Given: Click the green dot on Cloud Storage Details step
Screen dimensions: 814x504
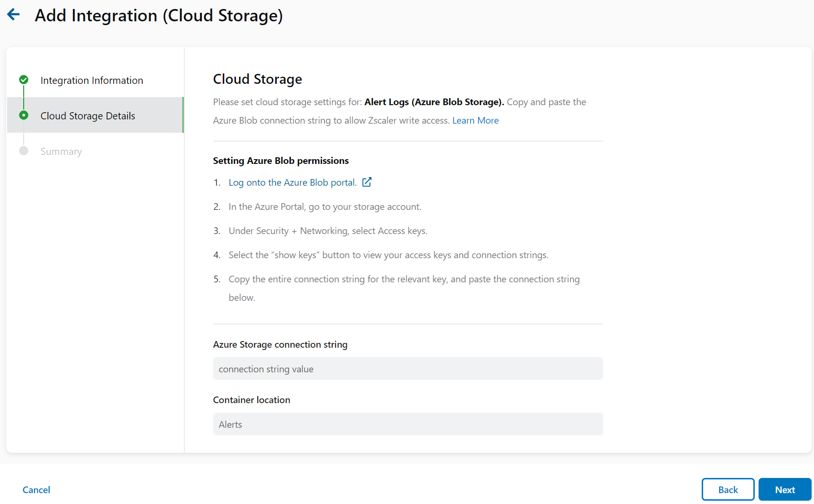Looking at the screenshot, I should tap(24, 115).
